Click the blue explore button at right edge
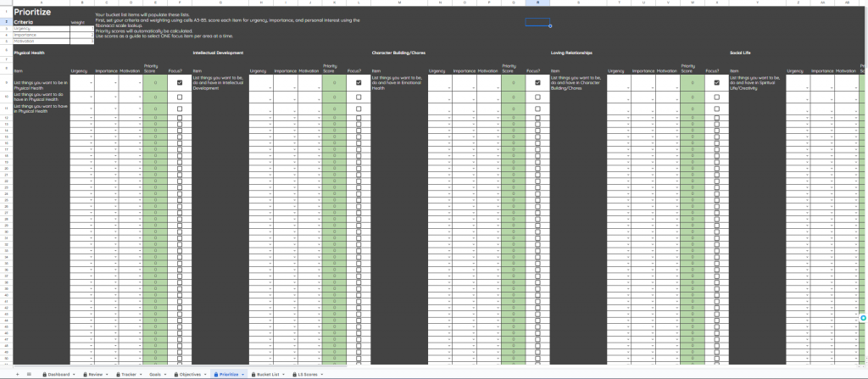 tap(862, 317)
